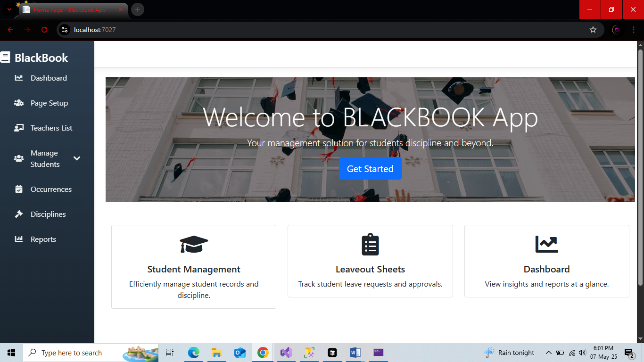Click the page vertical scrollbar
This screenshot has width=644, height=362.
tap(640, 165)
